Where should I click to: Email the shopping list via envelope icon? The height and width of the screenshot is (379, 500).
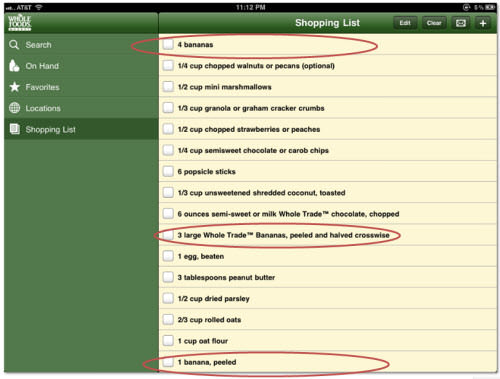tap(461, 23)
